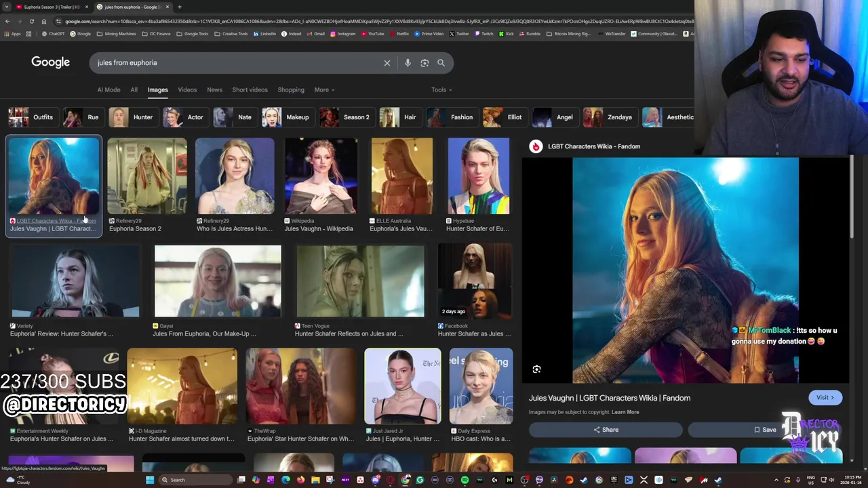The image size is (868, 488).
Task: Open the Instagram bookmark
Action: tap(342, 34)
